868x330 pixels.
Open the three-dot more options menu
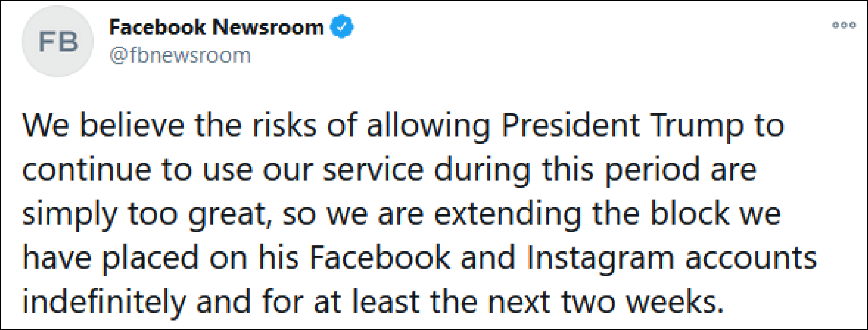click(x=843, y=25)
